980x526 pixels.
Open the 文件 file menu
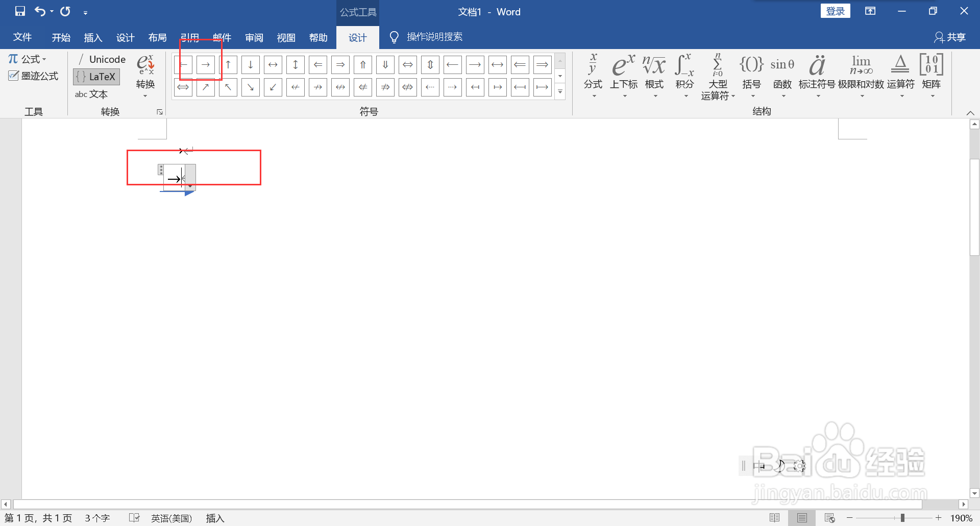click(22, 37)
